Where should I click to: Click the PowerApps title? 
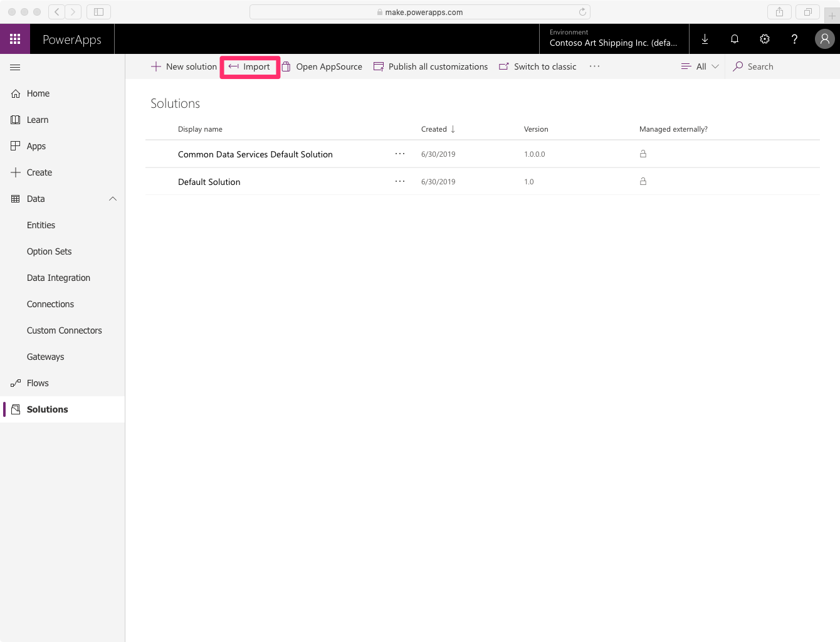(x=72, y=39)
